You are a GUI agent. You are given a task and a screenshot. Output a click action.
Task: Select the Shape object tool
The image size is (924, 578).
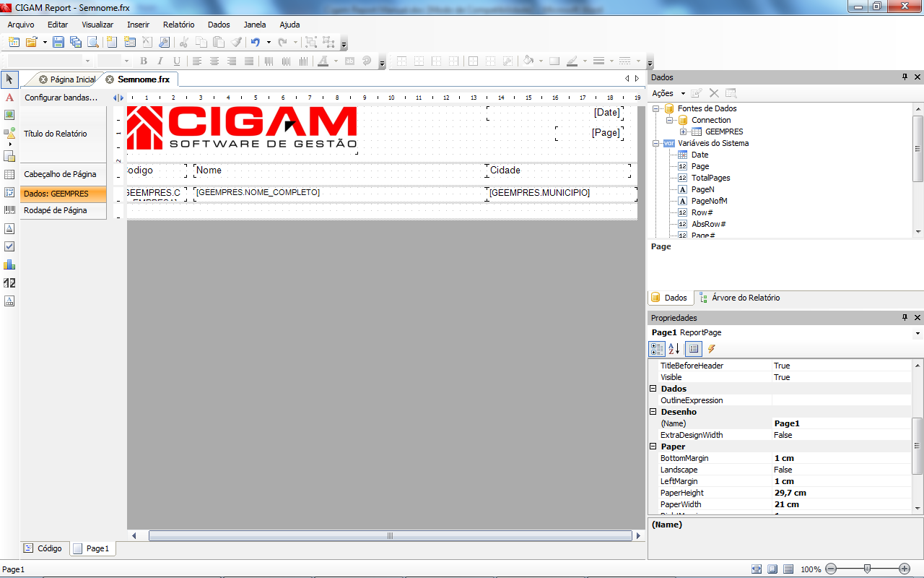(x=9, y=134)
